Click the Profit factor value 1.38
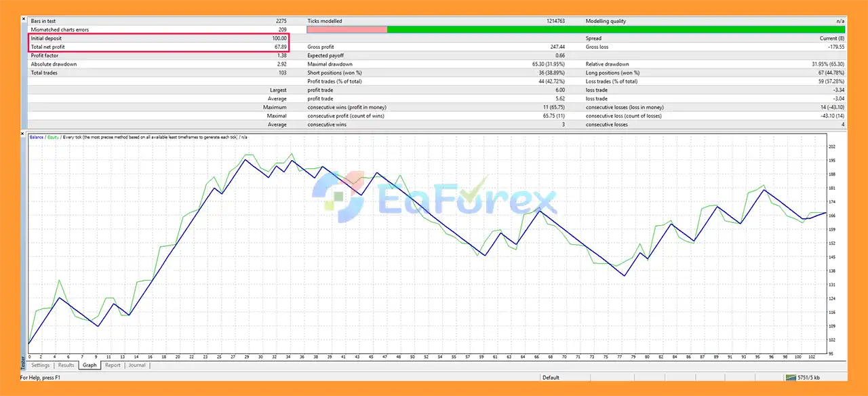Image resolution: width=868 pixels, height=396 pixels. click(281, 56)
